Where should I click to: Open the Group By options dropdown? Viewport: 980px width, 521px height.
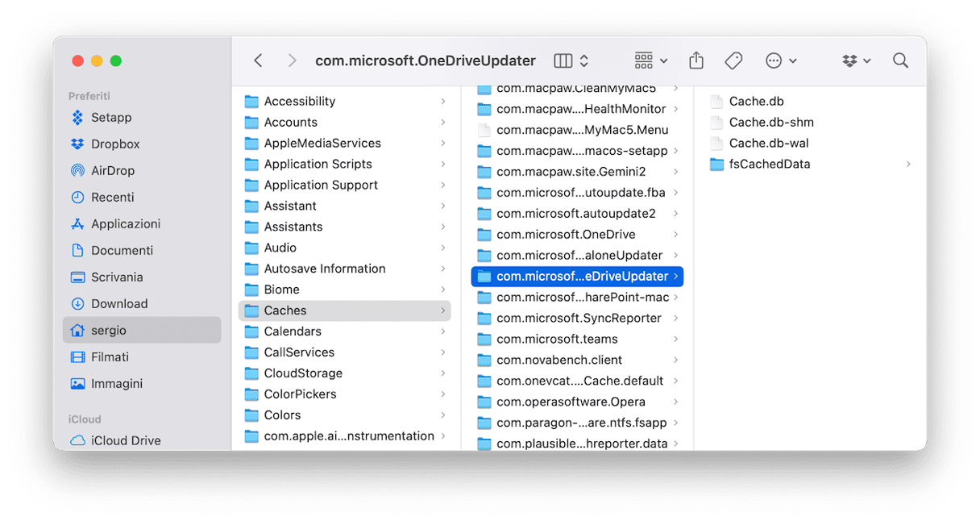651,60
